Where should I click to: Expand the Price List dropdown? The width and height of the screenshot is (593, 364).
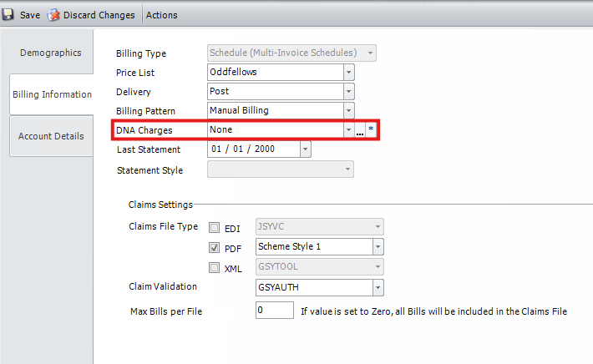[348, 73]
